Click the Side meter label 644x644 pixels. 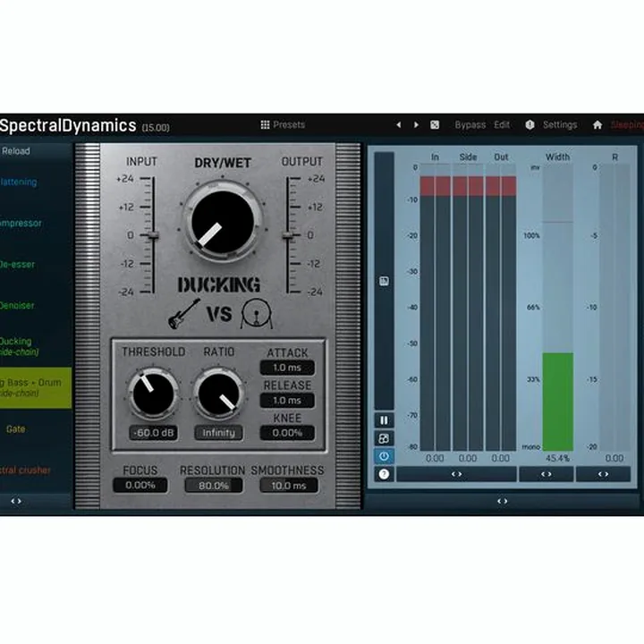click(x=468, y=157)
